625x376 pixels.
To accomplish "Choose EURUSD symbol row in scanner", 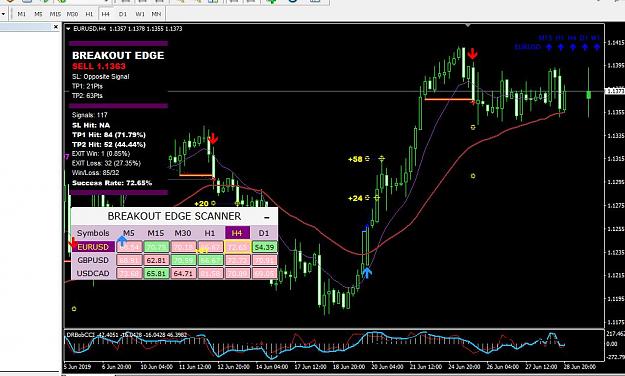I will point(93,247).
